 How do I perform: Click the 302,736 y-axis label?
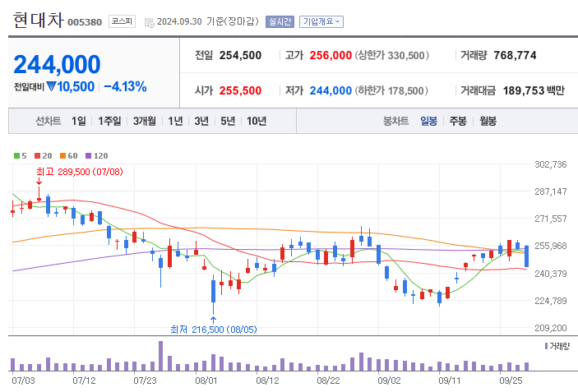click(551, 164)
